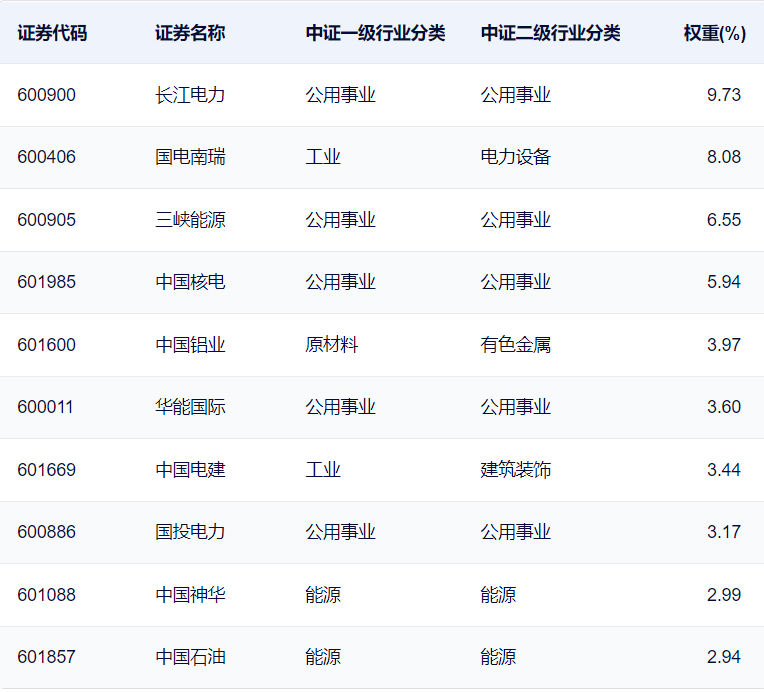The height and width of the screenshot is (692, 764).
Task: Select security code 600905
Action: 46,220
